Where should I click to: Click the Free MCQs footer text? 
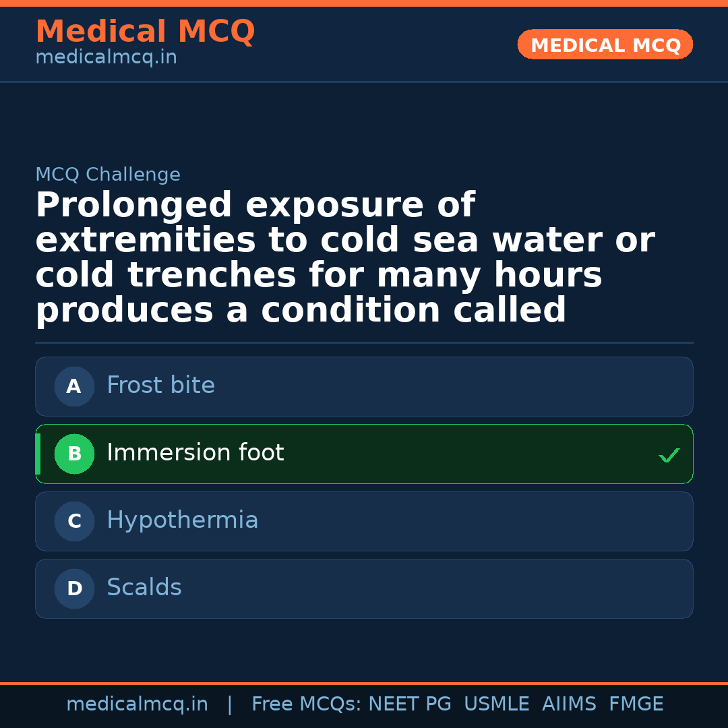(x=306, y=704)
